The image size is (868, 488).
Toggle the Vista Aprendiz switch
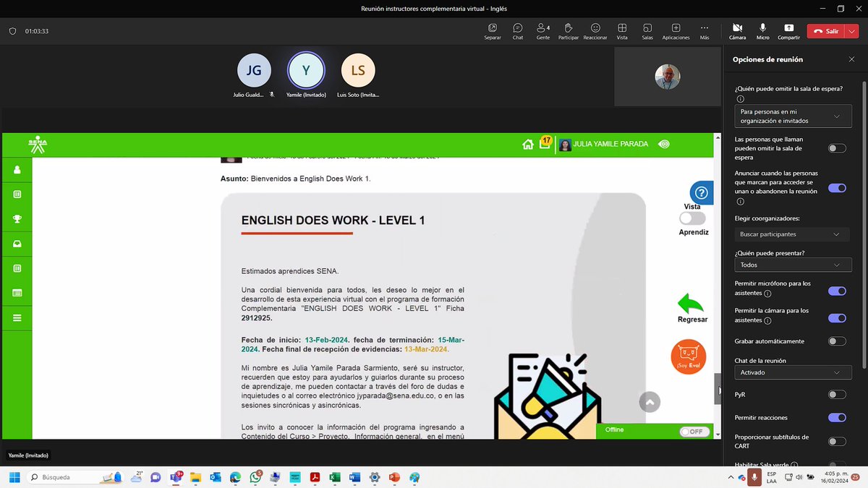tap(692, 218)
